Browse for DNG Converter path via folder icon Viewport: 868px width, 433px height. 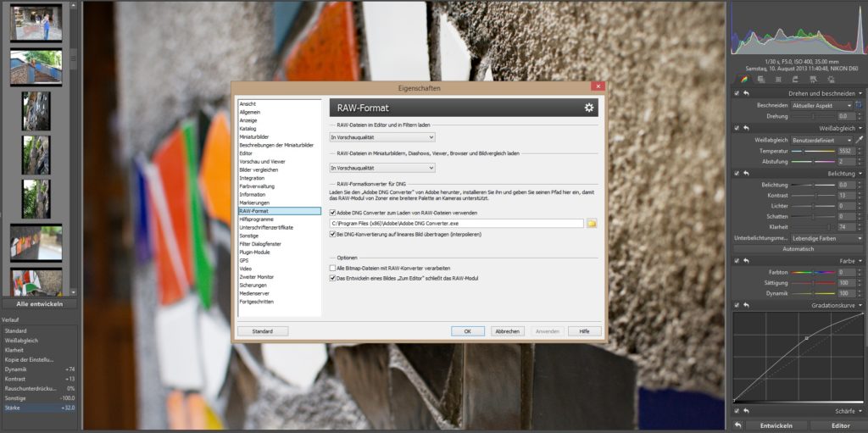pos(592,223)
